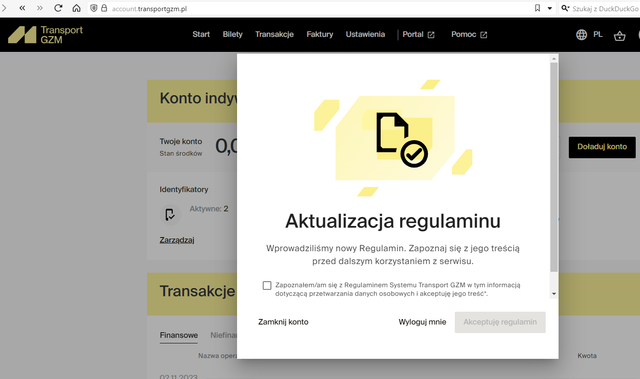Open the Transakcje menu item

pos(274,35)
